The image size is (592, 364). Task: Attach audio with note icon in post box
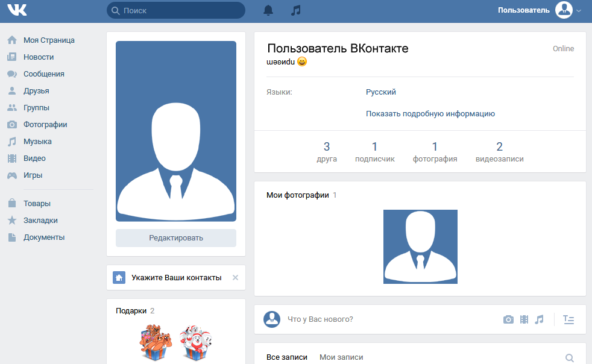539,319
